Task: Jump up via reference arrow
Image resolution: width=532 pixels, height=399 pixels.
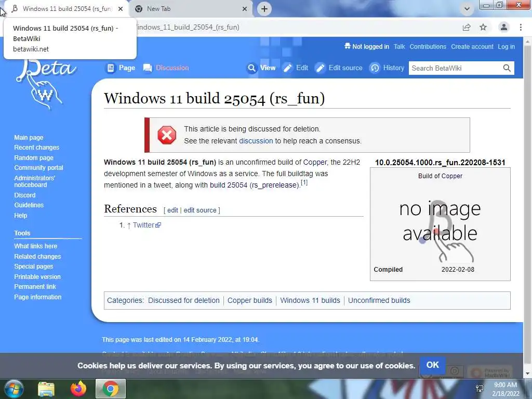Action: point(129,225)
